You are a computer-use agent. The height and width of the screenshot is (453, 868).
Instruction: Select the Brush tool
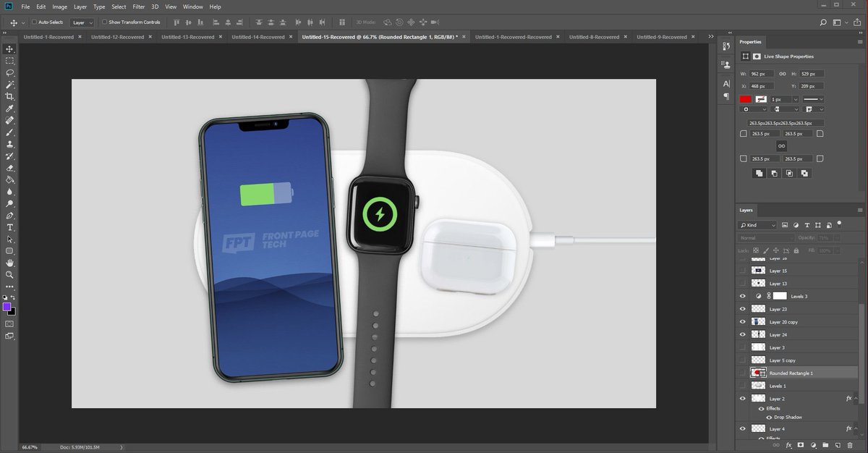coord(9,132)
